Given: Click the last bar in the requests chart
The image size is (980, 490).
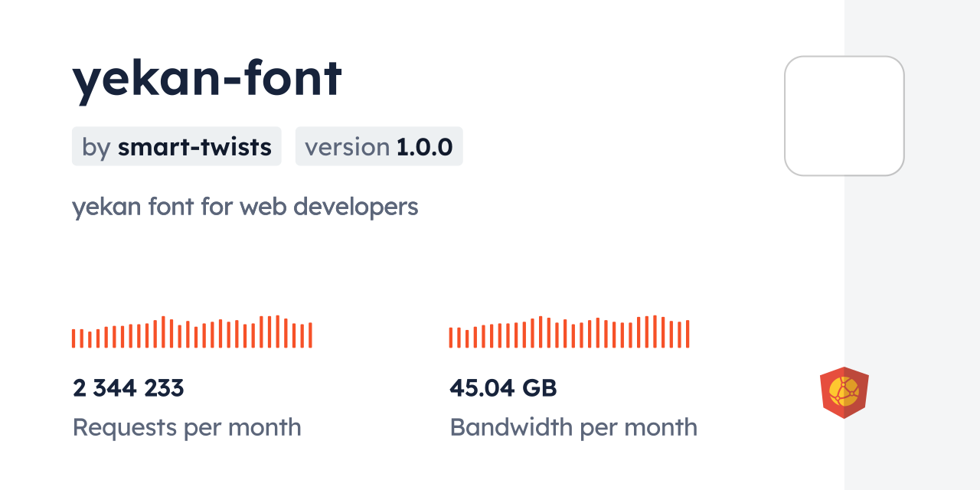Looking at the screenshot, I should pyautogui.click(x=310, y=335).
